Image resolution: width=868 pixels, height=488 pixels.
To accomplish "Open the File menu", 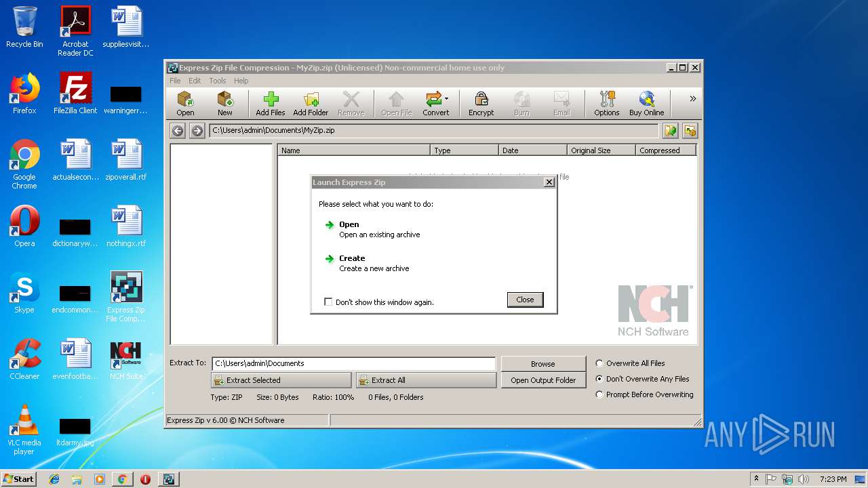I will tap(175, 81).
